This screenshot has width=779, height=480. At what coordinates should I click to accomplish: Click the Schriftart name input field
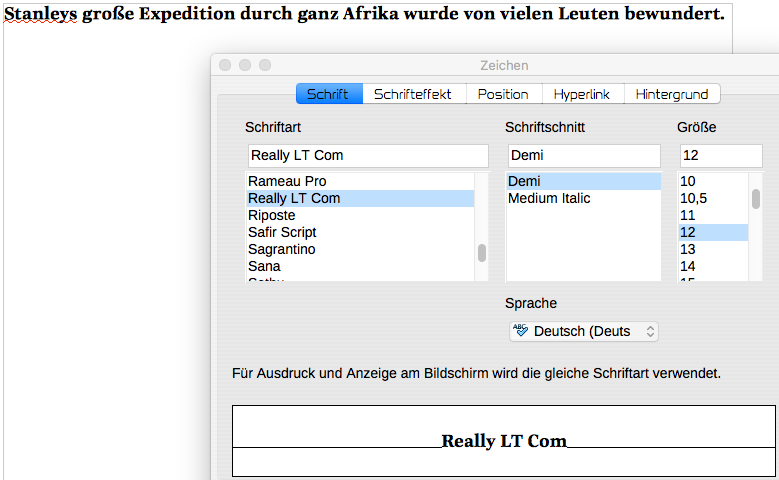(x=367, y=156)
